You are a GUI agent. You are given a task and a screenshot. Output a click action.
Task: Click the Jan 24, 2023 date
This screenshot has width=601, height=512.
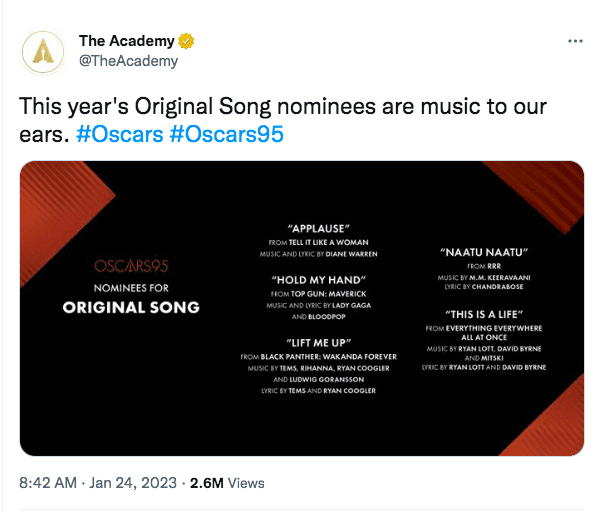[x=133, y=483]
